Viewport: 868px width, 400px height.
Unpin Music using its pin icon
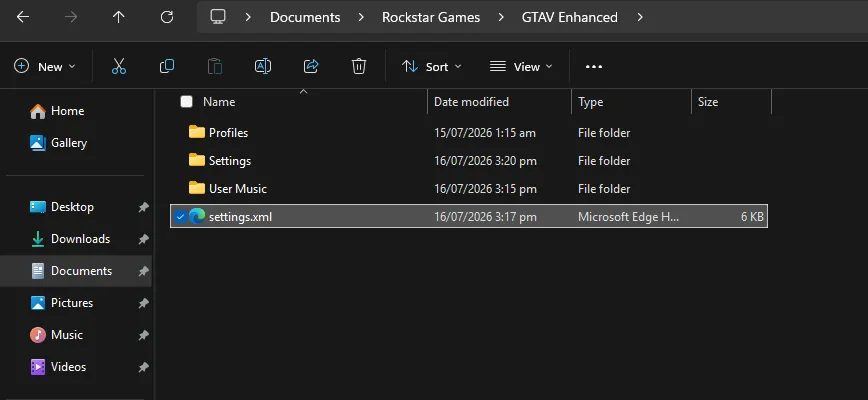143,335
